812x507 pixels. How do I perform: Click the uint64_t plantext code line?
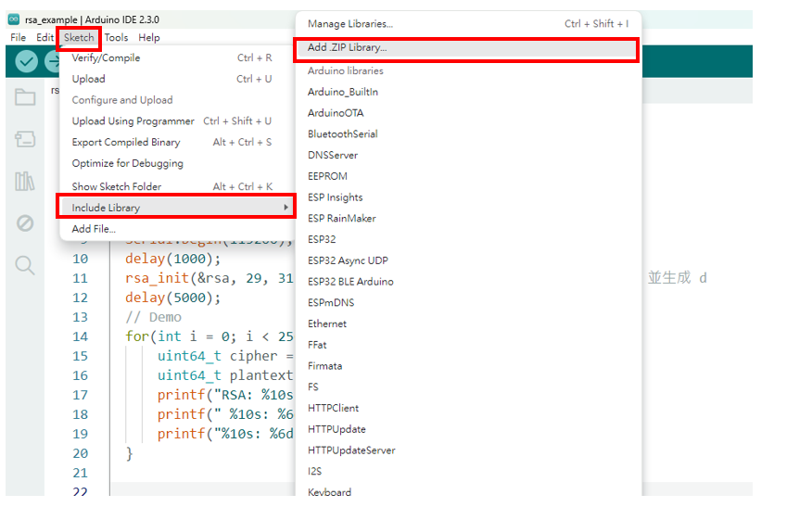click(226, 375)
